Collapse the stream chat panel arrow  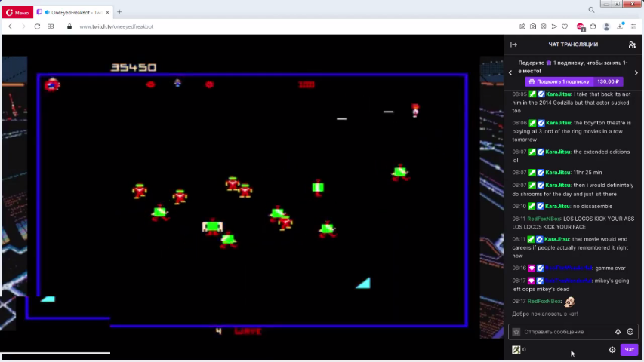pos(514,44)
